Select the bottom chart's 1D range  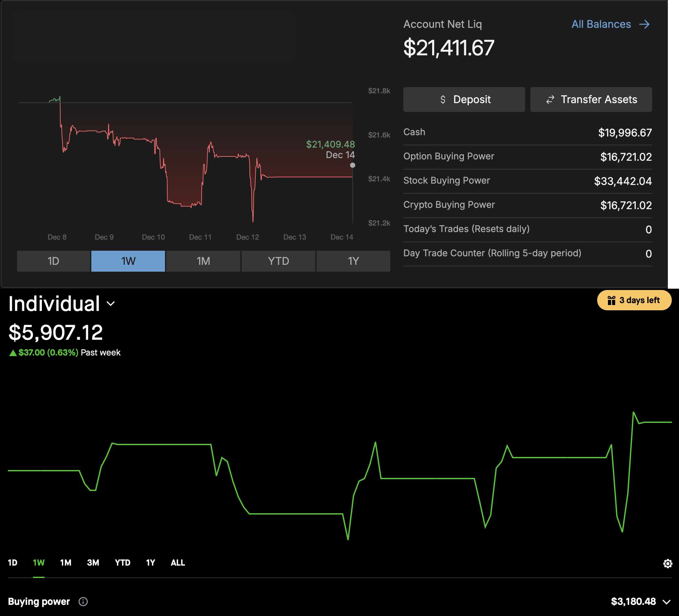point(12,563)
